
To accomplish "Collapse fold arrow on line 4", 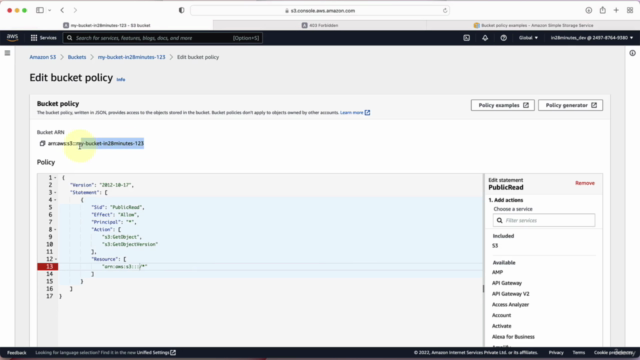I will point(56,200).
